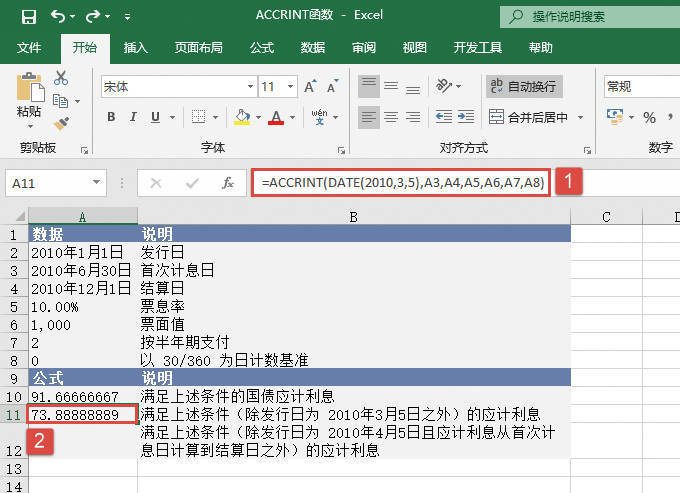This screenshot has height=493, width=680.
Task: Click the Percent Style icon
Action: point(649,117)
